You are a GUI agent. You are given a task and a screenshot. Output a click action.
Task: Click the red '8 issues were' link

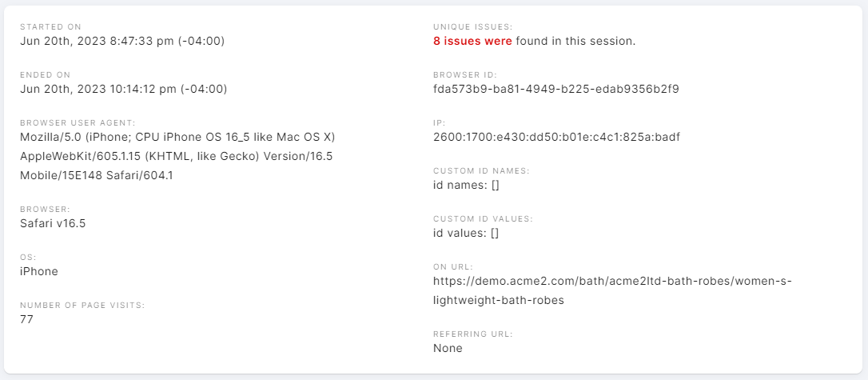pyautogui.click(x=472, y=41)
